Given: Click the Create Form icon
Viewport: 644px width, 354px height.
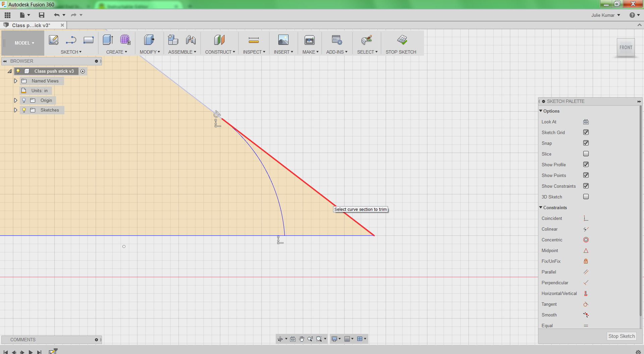Looking at the screenshot, I should point(125,40).
